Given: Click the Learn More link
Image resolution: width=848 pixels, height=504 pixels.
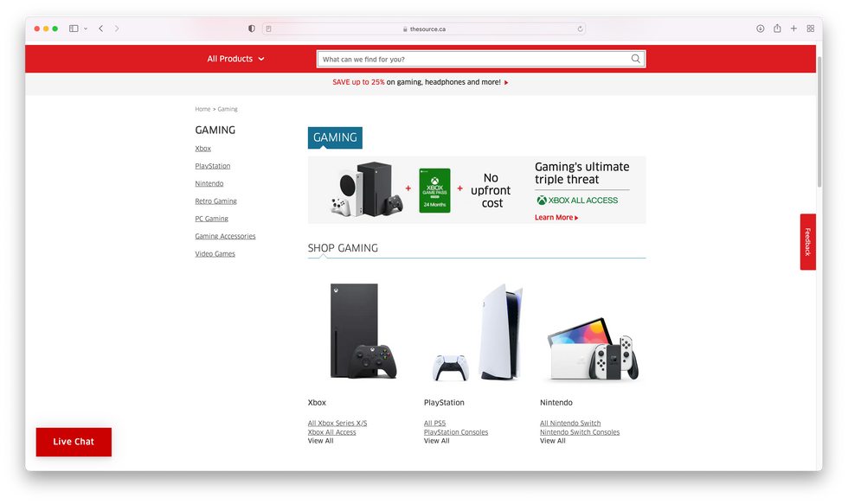Looking at the screenshot, I should coord(556,217).
